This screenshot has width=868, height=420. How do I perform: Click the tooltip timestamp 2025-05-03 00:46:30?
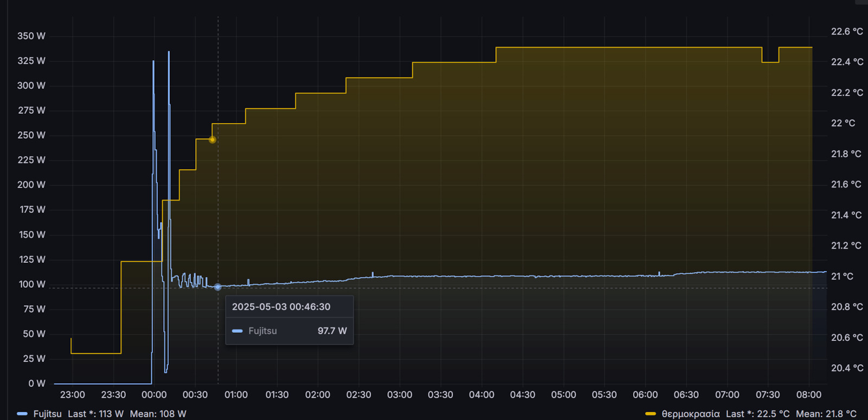tap(281, 307)
